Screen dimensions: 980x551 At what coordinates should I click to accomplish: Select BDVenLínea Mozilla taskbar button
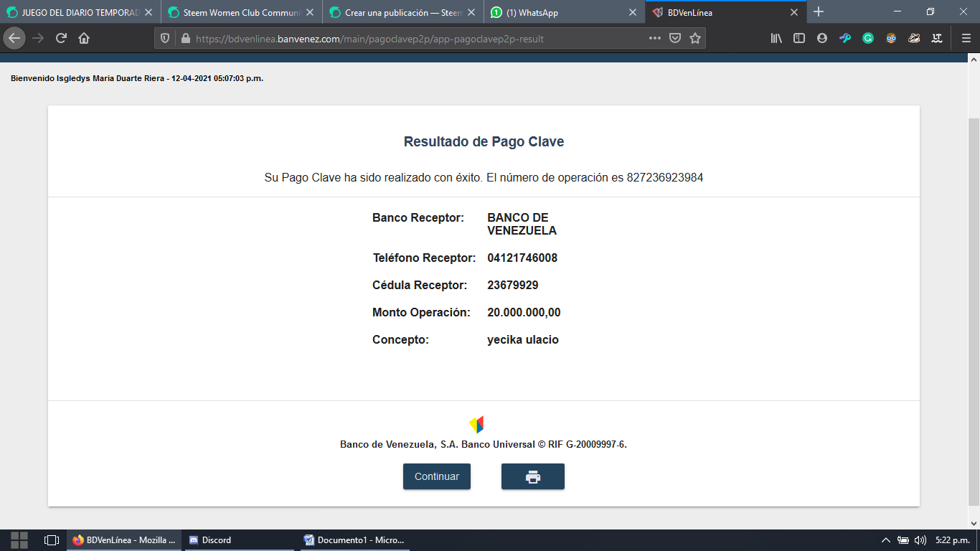click(x=124, y=540)
